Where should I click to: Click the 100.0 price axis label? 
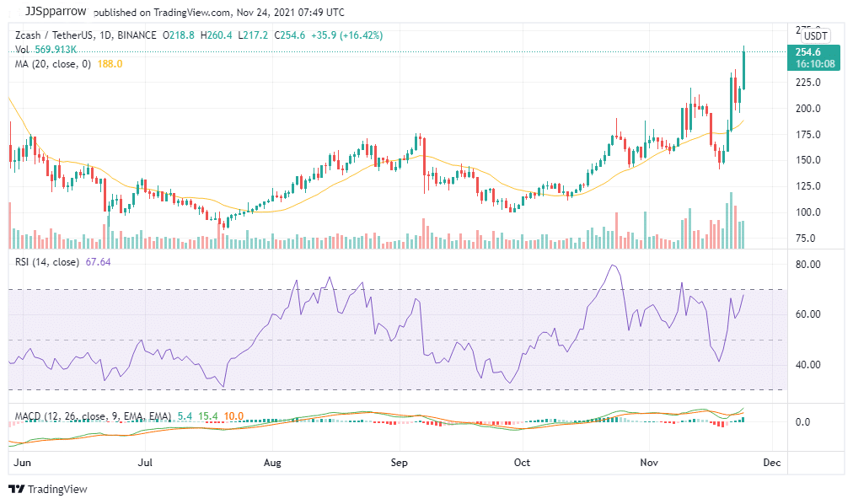[808, 212]
